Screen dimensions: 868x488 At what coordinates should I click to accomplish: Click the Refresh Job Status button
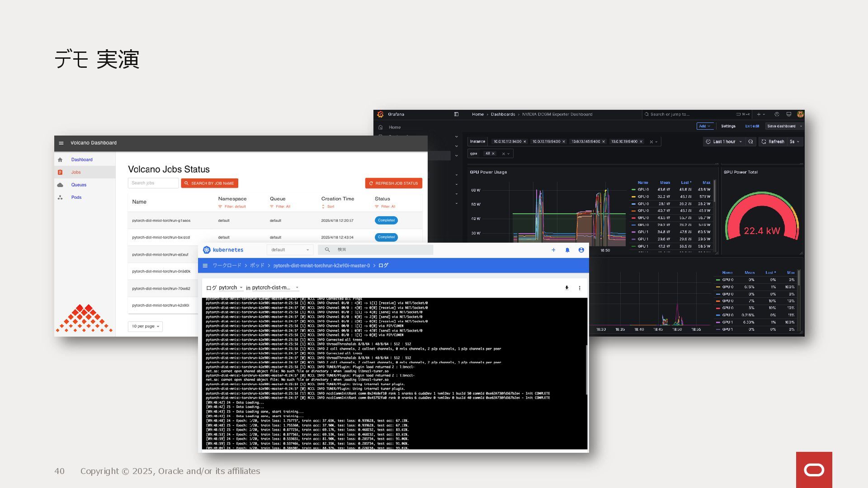point(393,183)
